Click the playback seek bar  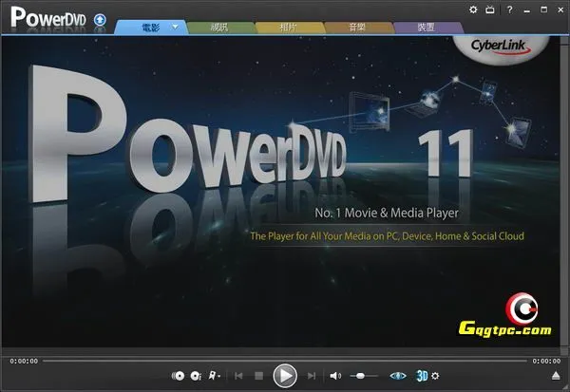(x=285, y=361)
